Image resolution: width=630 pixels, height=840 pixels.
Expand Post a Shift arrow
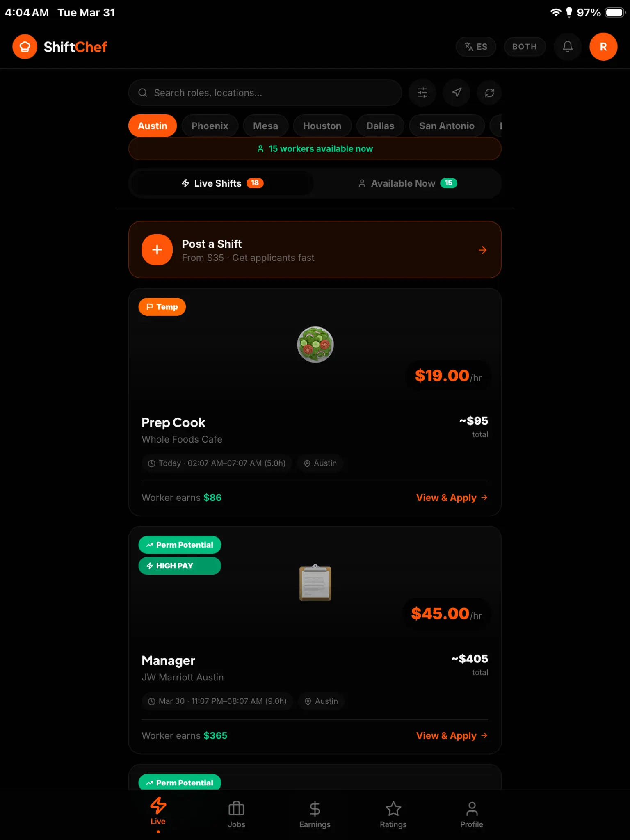pos(482,250)
